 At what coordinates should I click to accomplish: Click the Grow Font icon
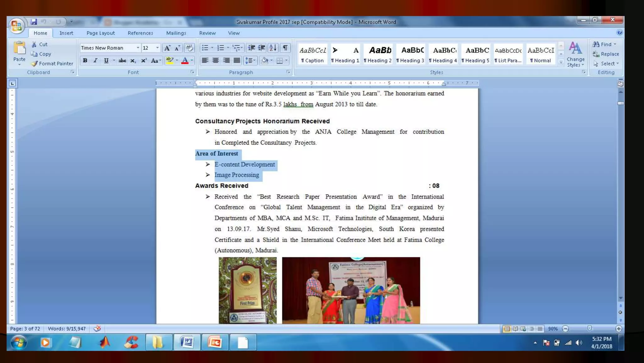point(167,48)
